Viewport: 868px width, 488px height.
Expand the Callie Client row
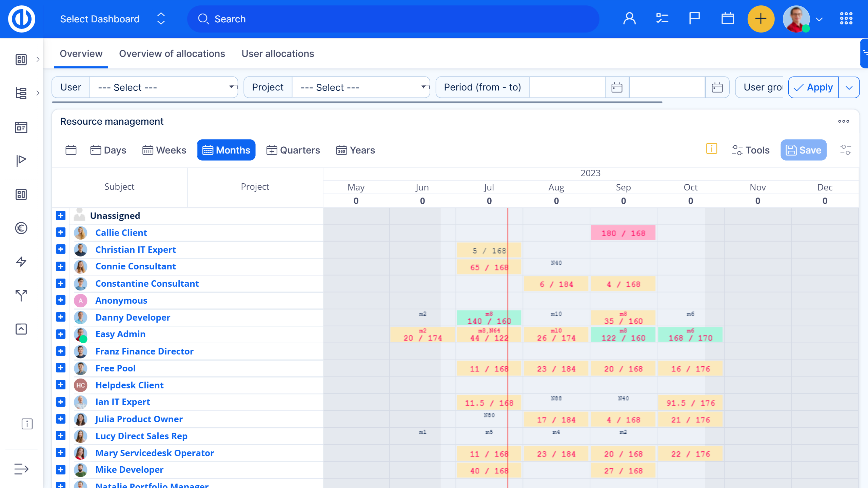61,232
